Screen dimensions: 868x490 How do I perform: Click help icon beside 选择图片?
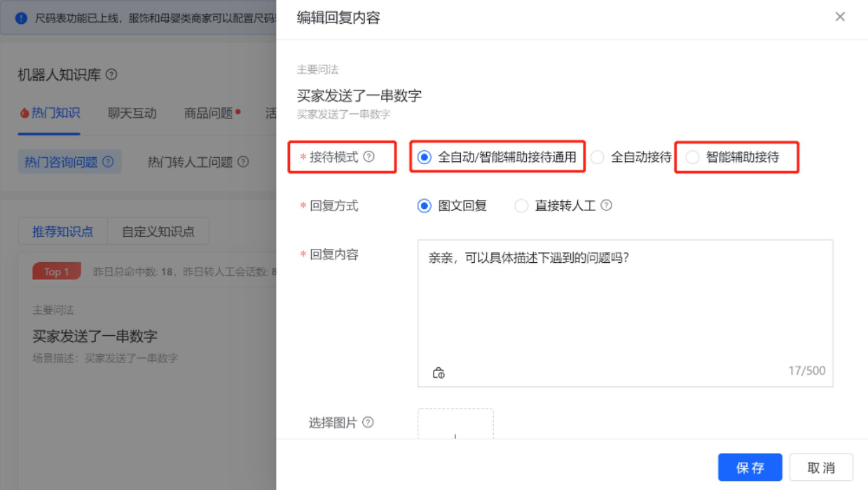(x=368, y=423)
